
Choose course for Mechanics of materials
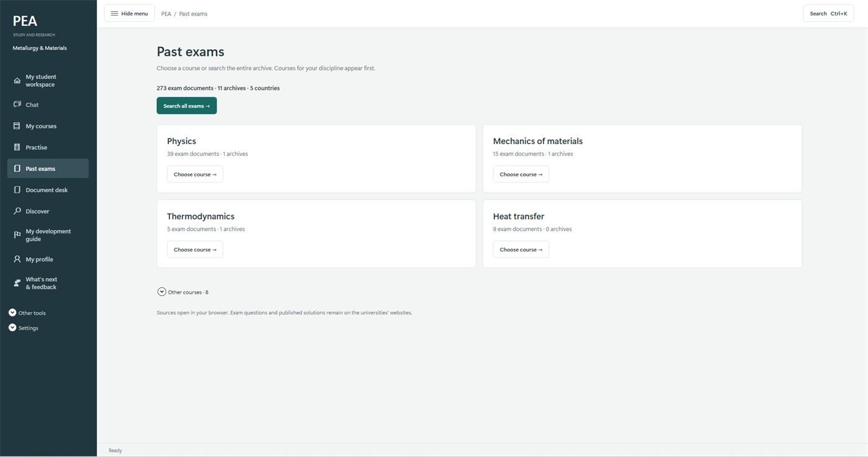(x=521, y=174)
